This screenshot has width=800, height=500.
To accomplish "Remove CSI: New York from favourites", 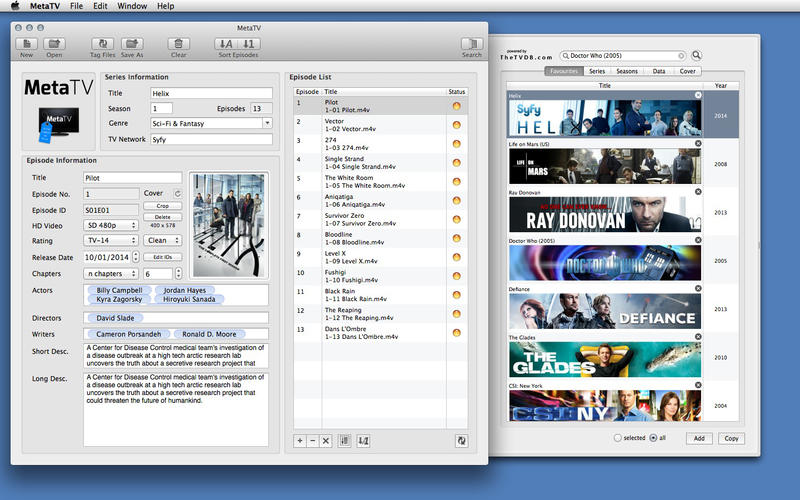I will 698,385.
